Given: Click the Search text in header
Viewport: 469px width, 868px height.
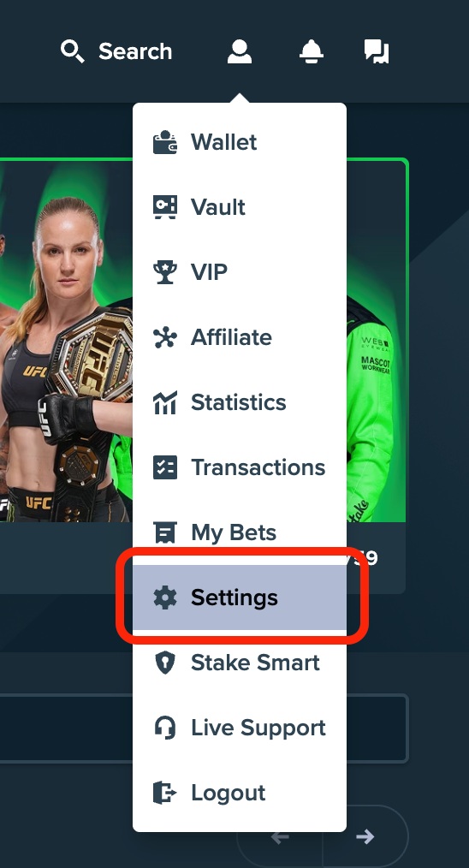Looking at the screenshot, I should (x=135, y=51).
